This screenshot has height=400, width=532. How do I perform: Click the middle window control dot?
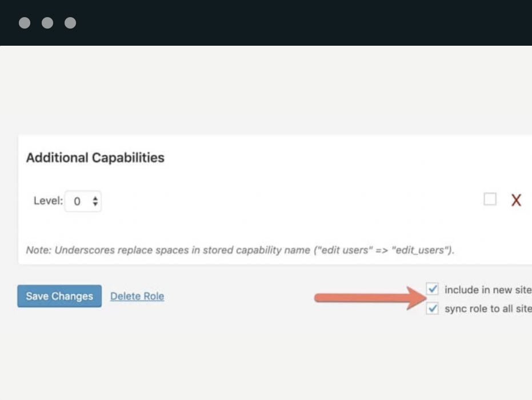[47, 23]
